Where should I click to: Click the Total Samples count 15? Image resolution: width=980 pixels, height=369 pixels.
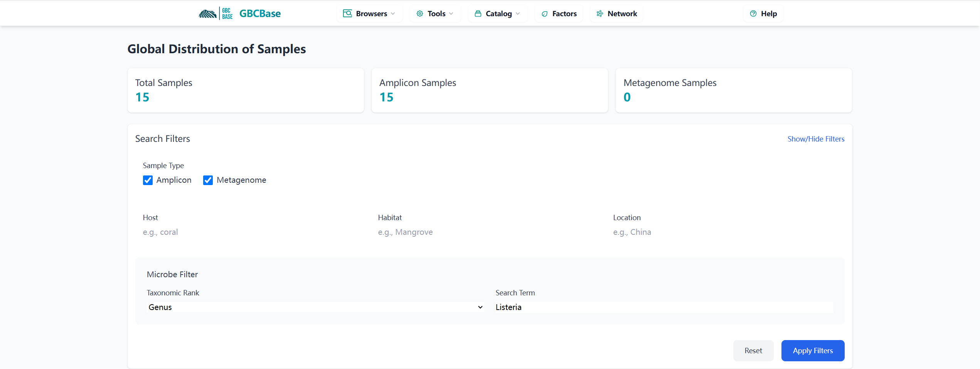(x=142, y=97)
